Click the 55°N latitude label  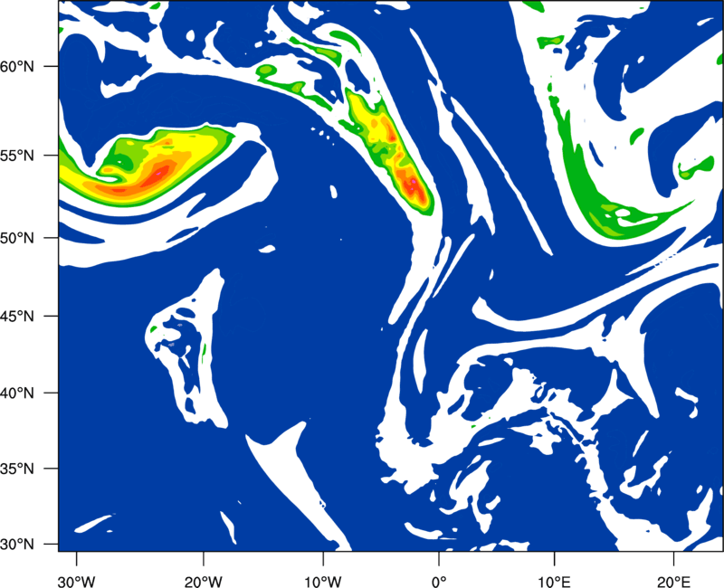pyautogui.click(x=17, y=156)
